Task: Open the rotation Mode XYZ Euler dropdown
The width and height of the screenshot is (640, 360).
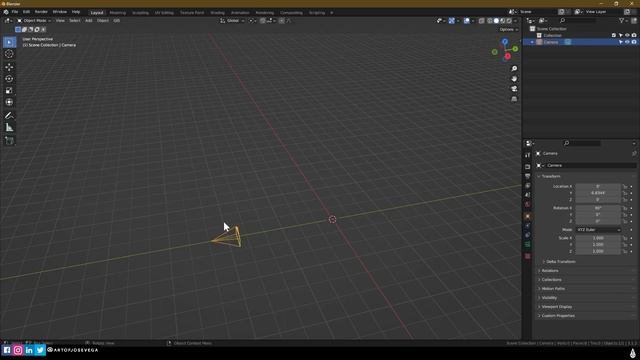Action: [598, 230]
